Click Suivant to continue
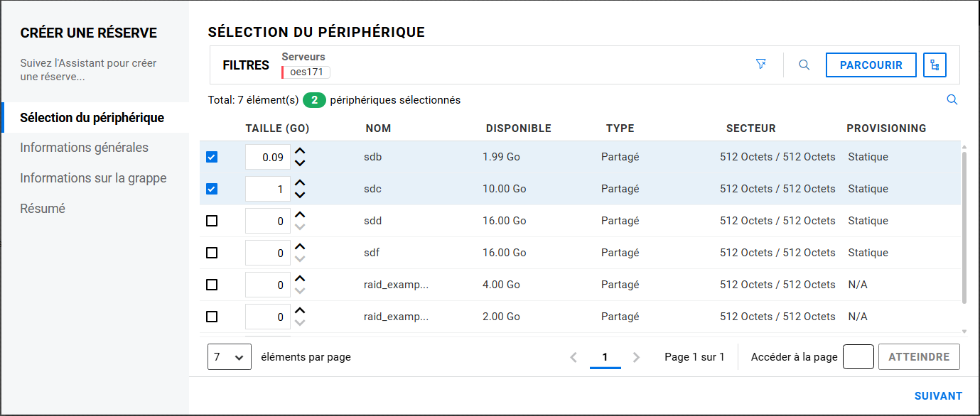Viewport: 980px width, 416px height. click(x=938, y=396)
